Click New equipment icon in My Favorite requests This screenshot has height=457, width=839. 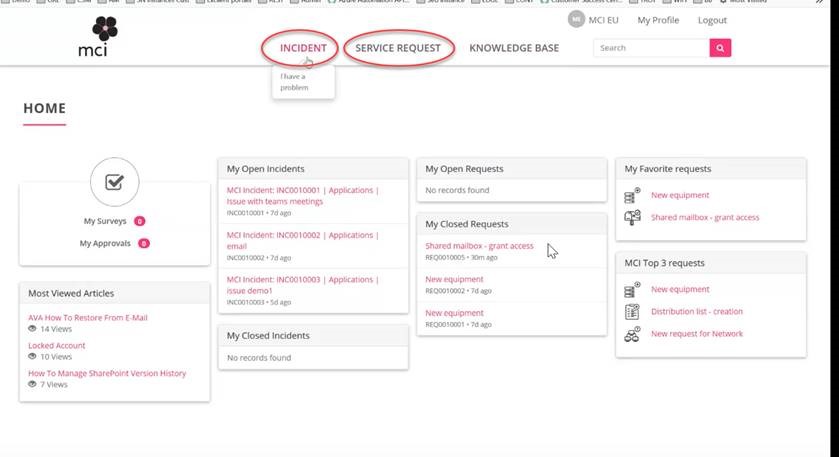tap(632, 195)
